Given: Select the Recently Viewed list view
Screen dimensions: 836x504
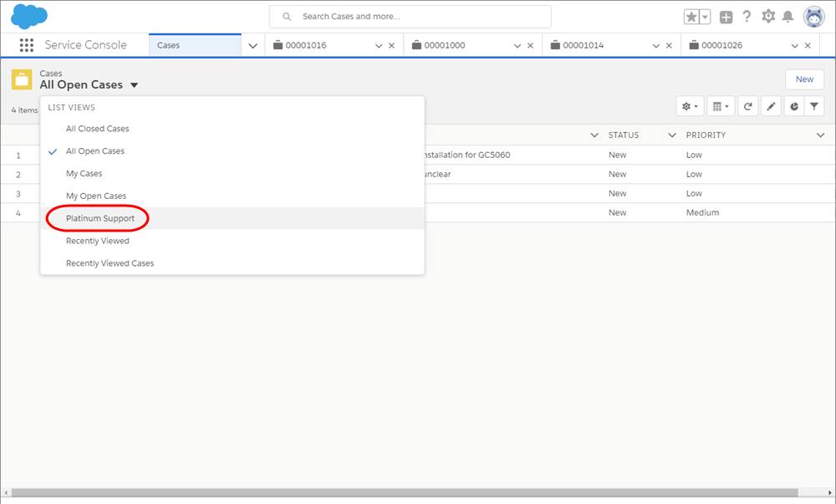Looking at the screenshot, I should click(x=232, y=241).
